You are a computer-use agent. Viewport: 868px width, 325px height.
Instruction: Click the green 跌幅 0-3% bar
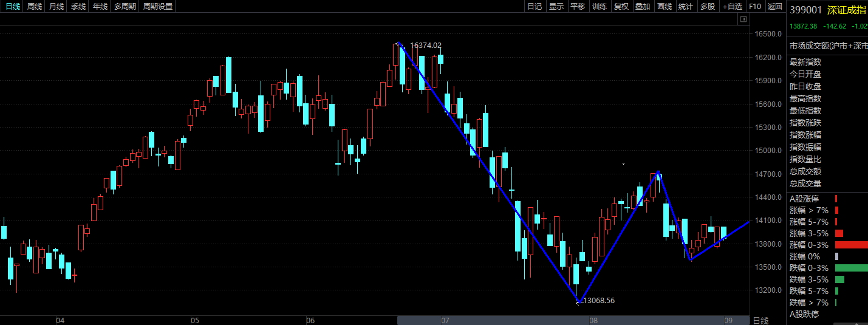(852, 268)
